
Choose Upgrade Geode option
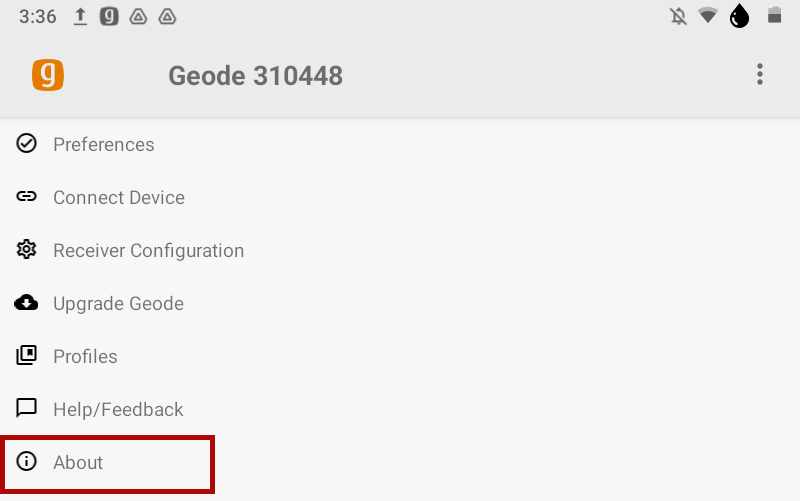tap(118, 304)
